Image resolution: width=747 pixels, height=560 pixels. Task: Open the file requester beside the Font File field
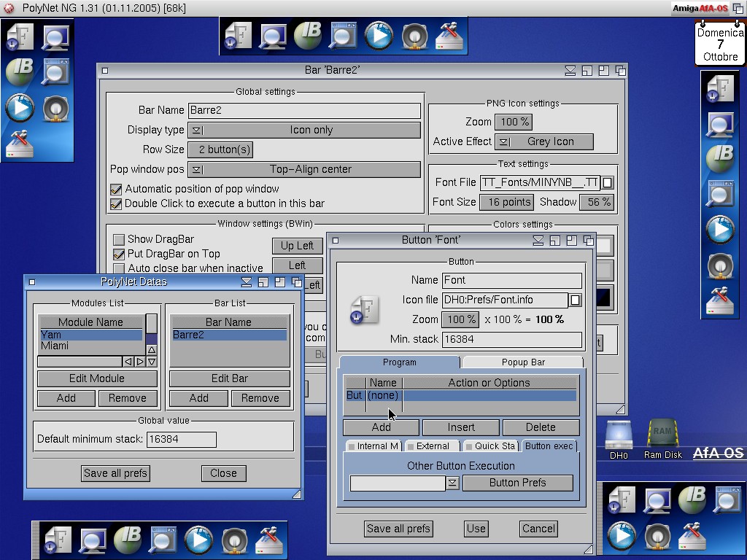pyautogui.click(x=608, y=182)
